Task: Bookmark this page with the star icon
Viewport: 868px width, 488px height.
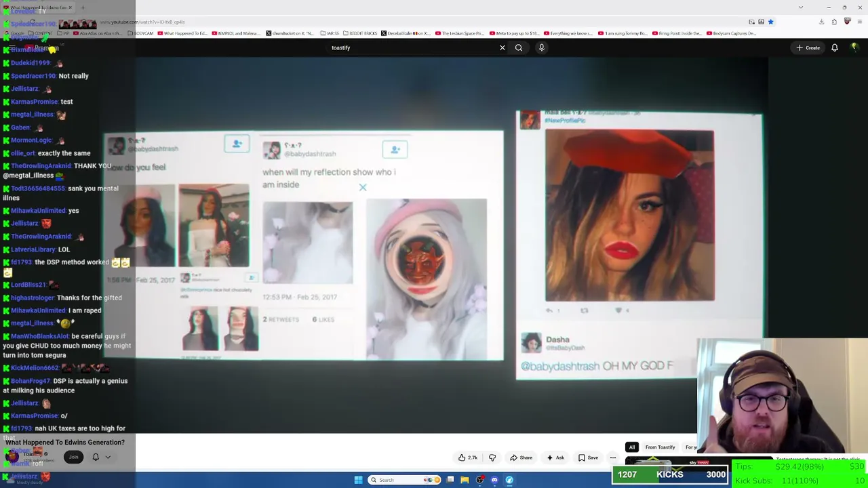Action: click(x=770, y=22)
